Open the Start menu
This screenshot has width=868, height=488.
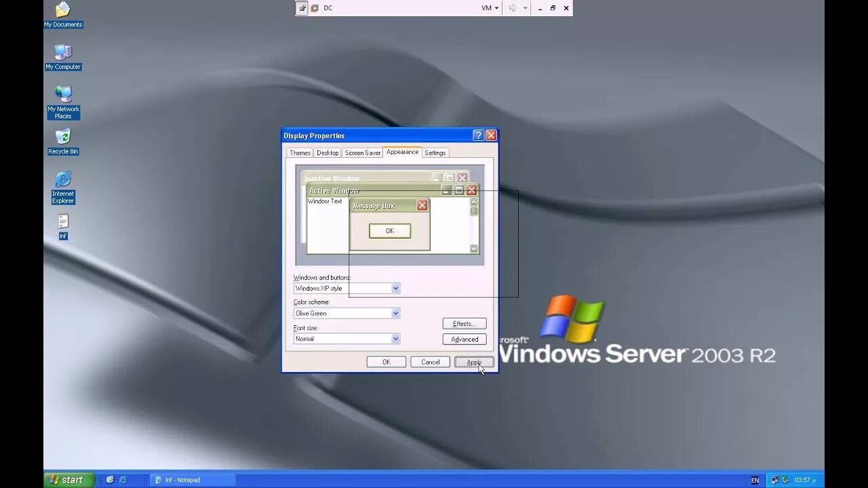pos(68,480)
